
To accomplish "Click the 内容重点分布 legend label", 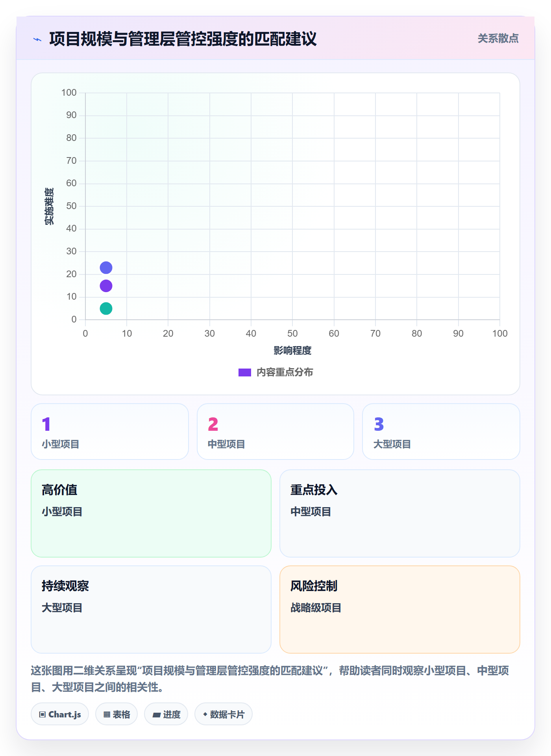I will coord(285,372).
